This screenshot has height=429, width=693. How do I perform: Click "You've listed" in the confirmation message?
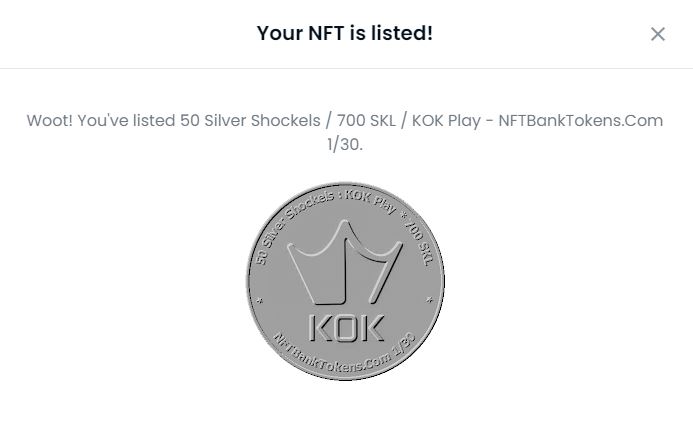pos(126,121)
